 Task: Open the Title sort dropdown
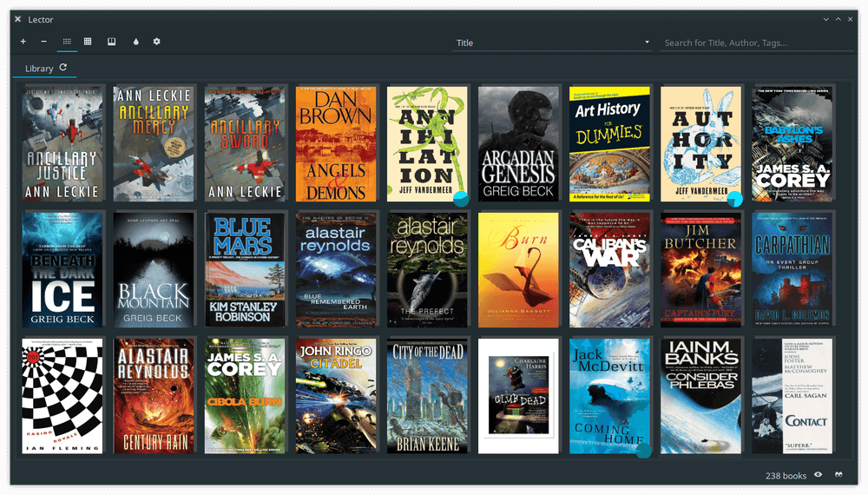tap(552, 43)
